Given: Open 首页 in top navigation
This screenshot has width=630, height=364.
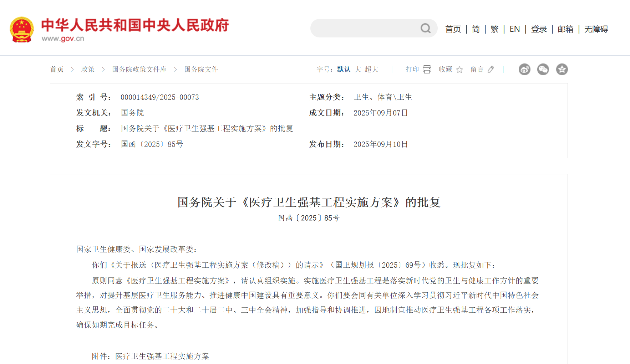Looking at the screenshot, I should [453, 29].
